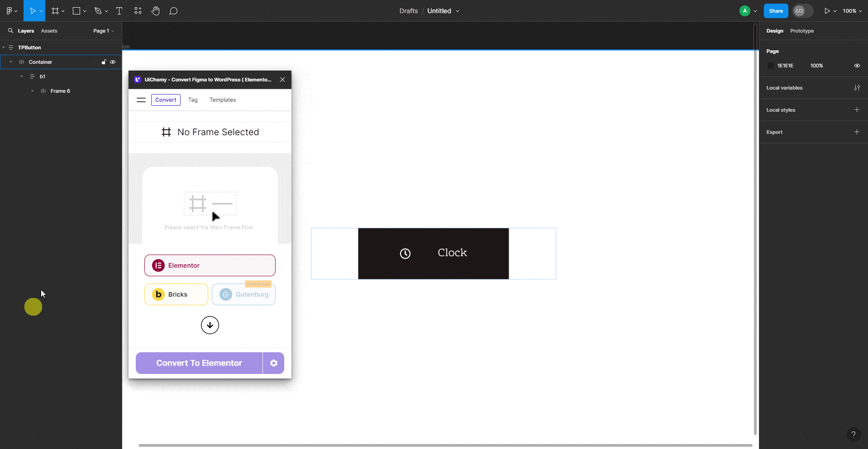Select the Frame tool

[x=55, y=11]
